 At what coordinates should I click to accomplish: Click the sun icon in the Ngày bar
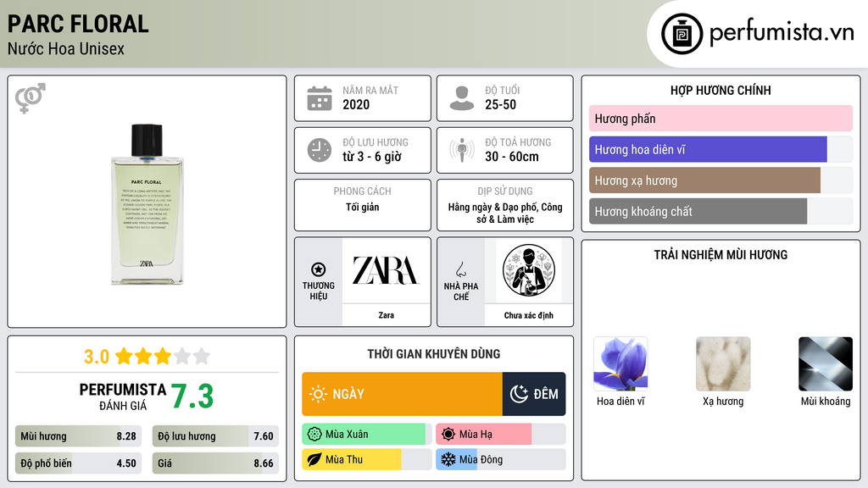319,394
